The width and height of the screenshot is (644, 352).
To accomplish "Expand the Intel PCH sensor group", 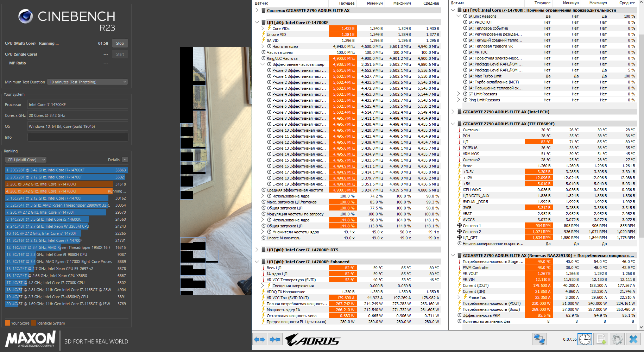I will click(x=453, y=112).
